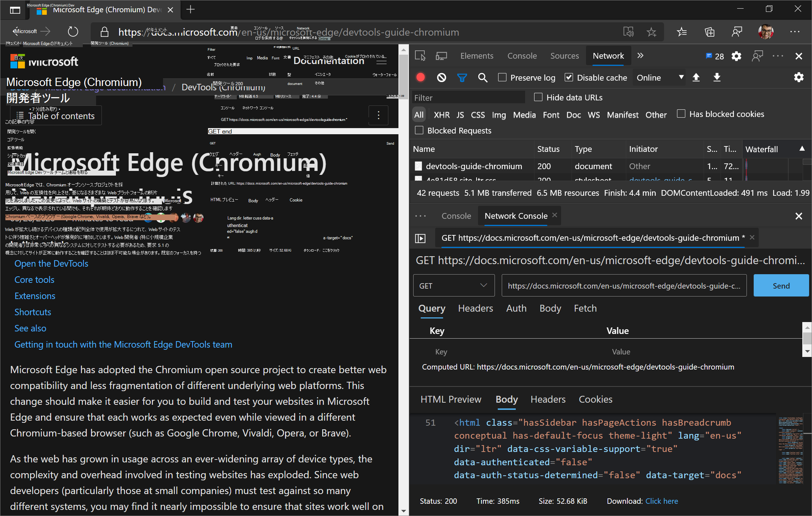812x516 pixels.
Task: Click the DevTools feedback icon
Action: click(758, 56)
